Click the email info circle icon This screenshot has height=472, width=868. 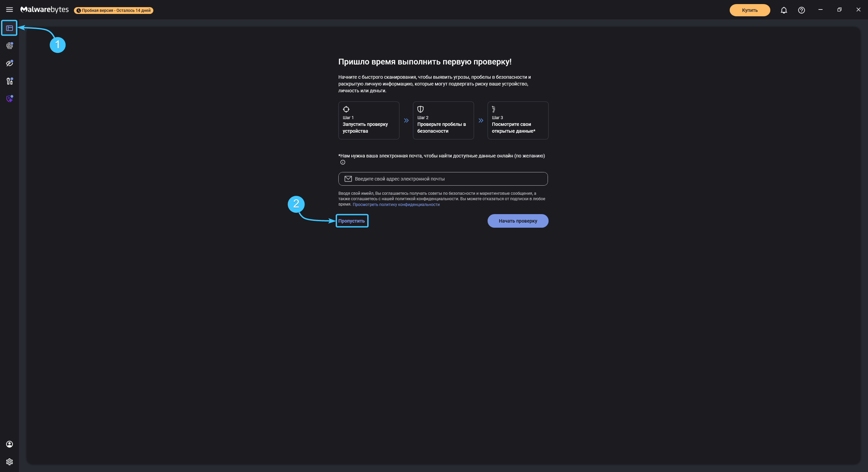click(x=343, y=163)
